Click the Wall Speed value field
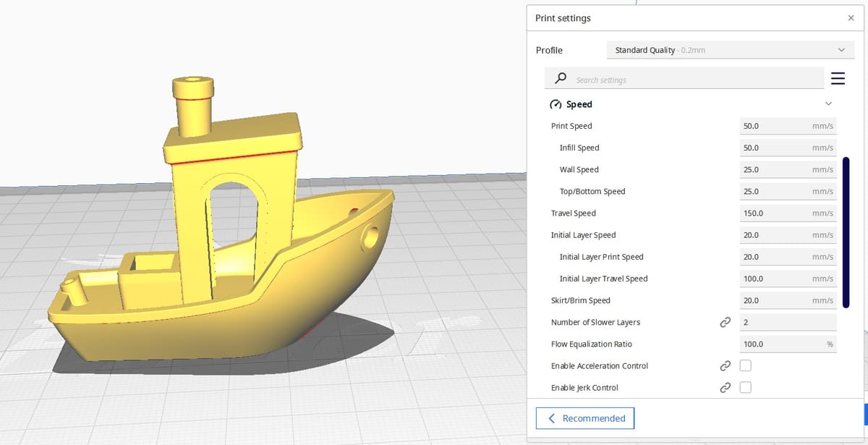 [x=788, y=169]
